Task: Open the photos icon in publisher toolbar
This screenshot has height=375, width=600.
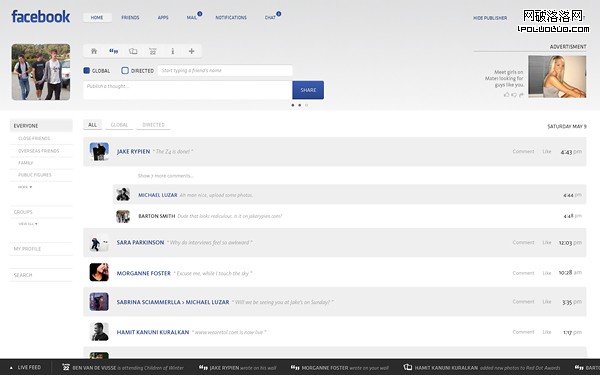Action: pos(133,51)
